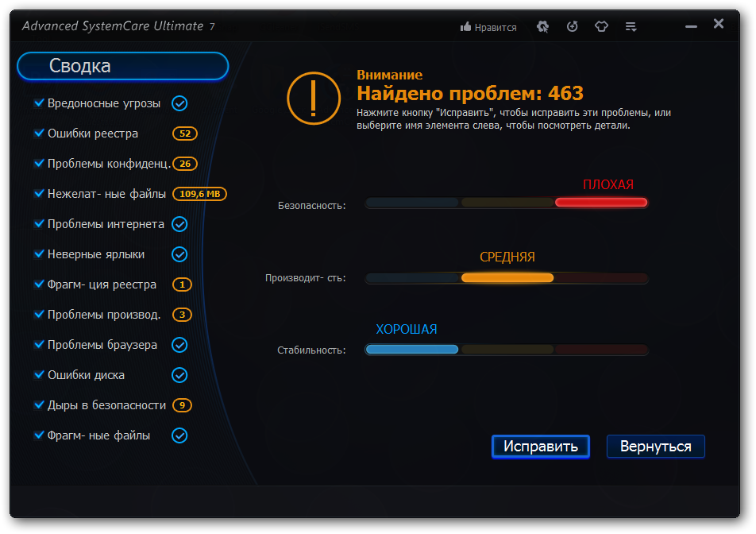Click the ПЛОХАЯ rating label

point(608,184)
